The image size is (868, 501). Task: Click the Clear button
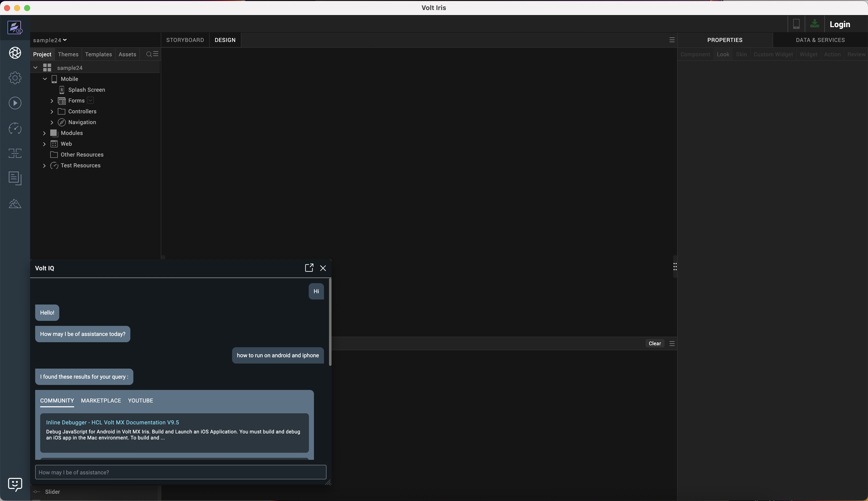(x=655, y=343)
